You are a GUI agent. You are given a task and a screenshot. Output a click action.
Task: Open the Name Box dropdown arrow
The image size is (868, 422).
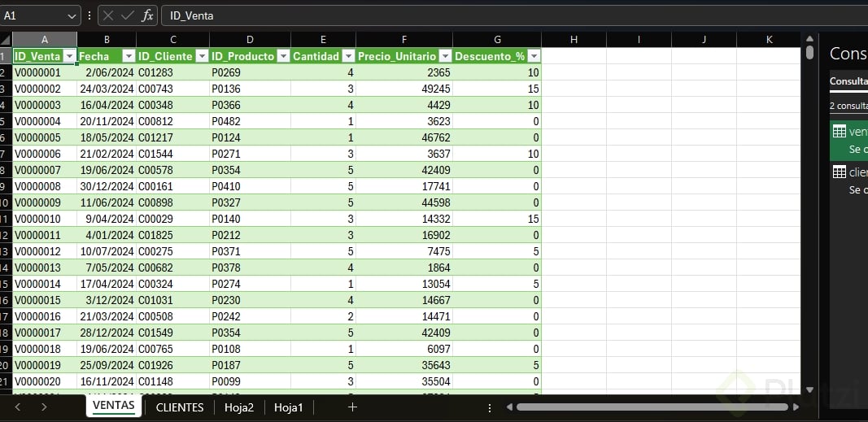pos(72,16)
